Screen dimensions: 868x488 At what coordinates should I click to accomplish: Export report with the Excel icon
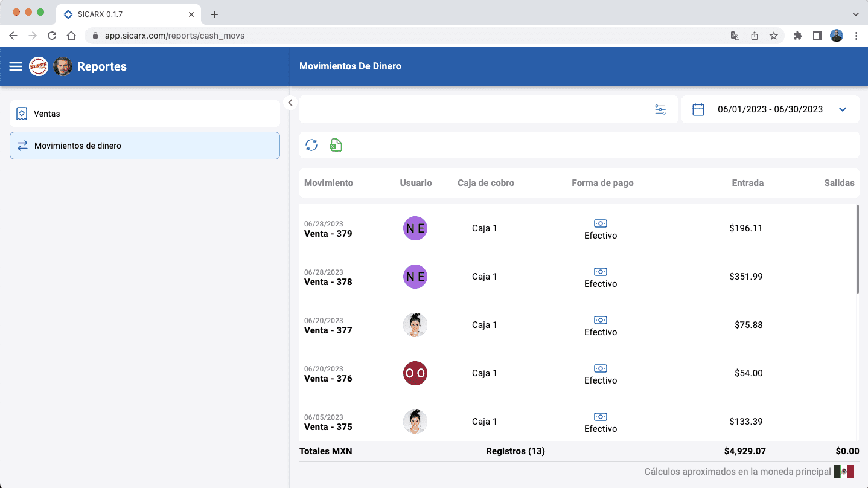(336, 145)
